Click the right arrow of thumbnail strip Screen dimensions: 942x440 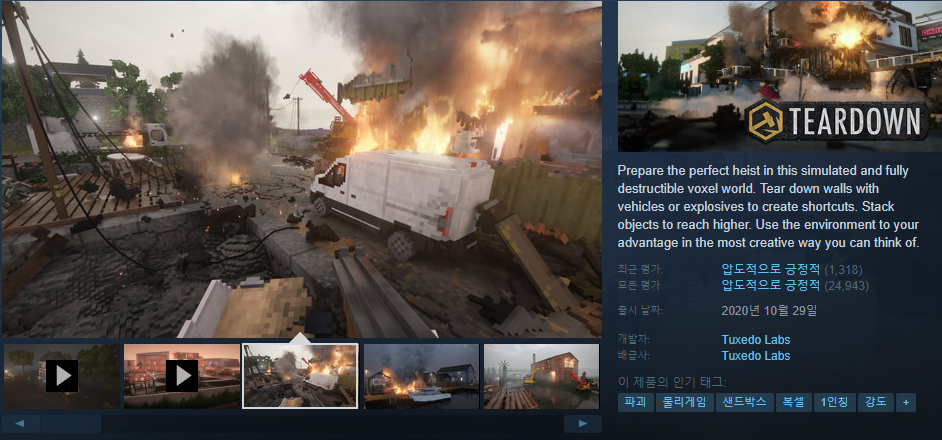coord(583,424)
